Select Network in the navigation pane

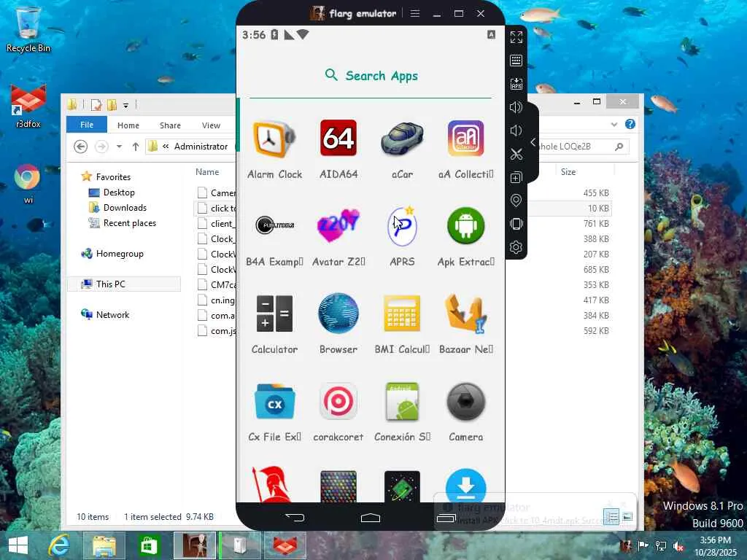pyautogui.click(x=105, y=315)
